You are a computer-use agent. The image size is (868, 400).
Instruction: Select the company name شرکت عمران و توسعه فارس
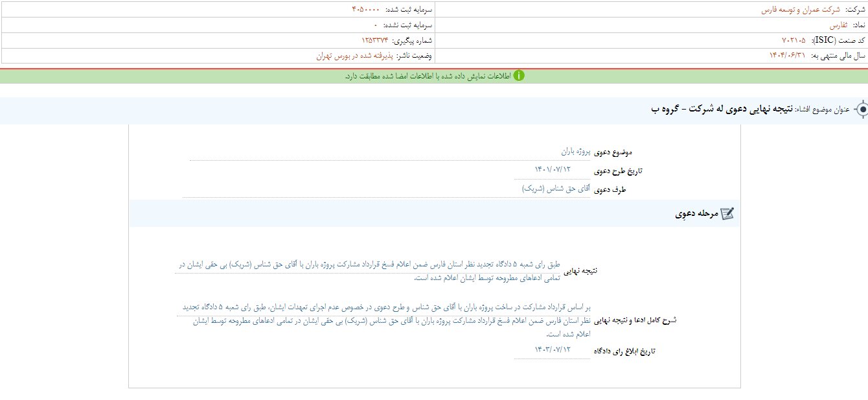click(800, 10)
